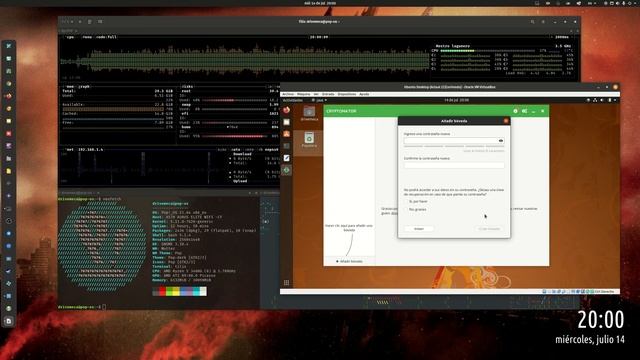Focus the confirm password field

pos(454,165)
